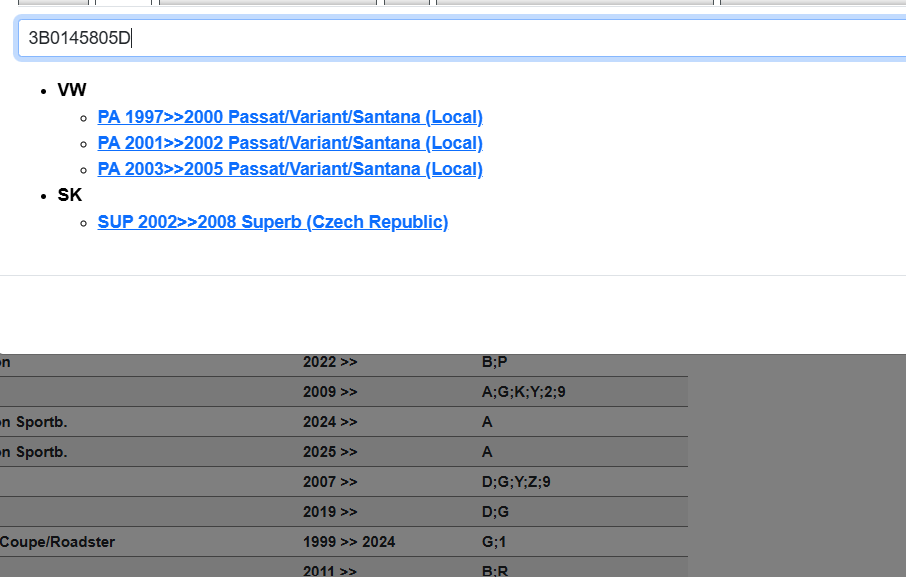The image size is (906, 577).
Task: Click the part number search field
Action: pyautogui.click(x=460, y=39)
